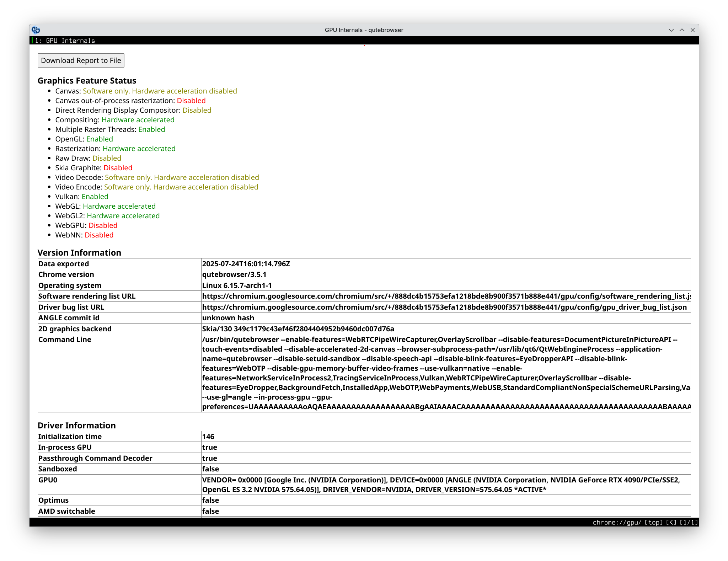Click the [1/1] tab counter in status bar

pos(689,522)
